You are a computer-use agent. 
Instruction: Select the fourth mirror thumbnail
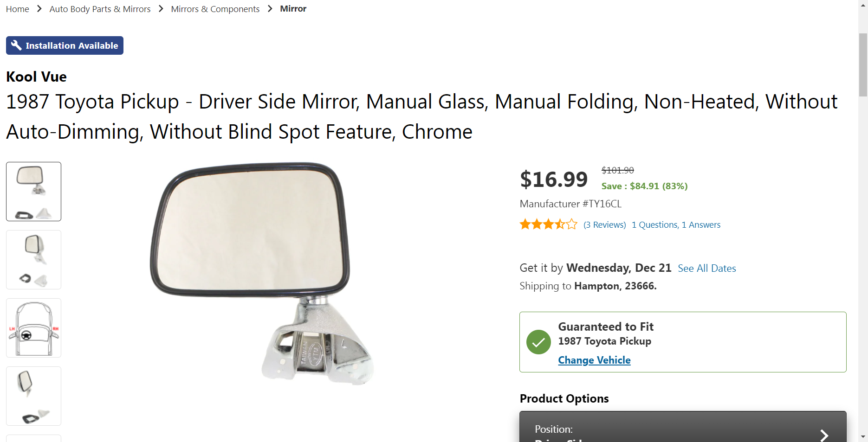34,396
